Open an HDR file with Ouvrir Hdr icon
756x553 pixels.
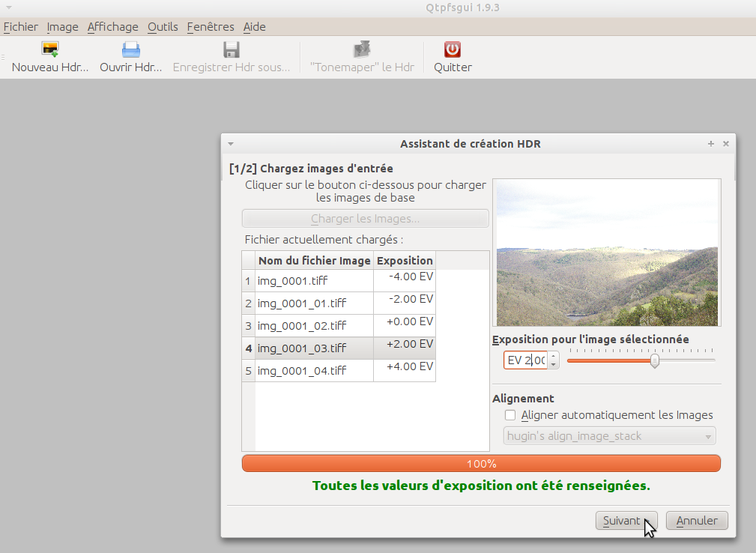pyautogui.click(x=131, y=50)
